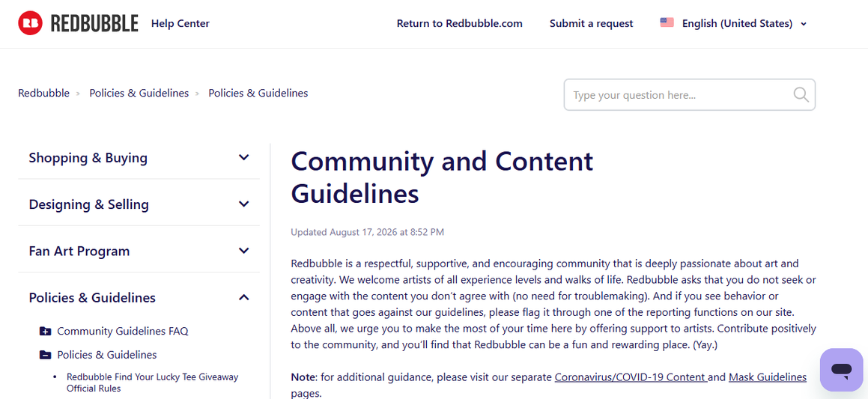Click the first Policies & Guidelines breadcrumb
Image resolution: width=868 pixels, height=399 pixels.
tap(139, 93)
